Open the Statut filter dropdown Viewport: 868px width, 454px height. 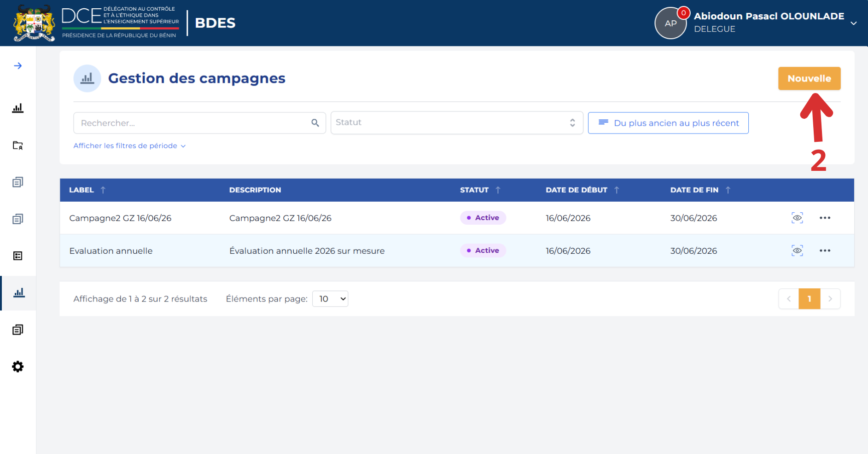pyautogui.click(x=457, y=122)
